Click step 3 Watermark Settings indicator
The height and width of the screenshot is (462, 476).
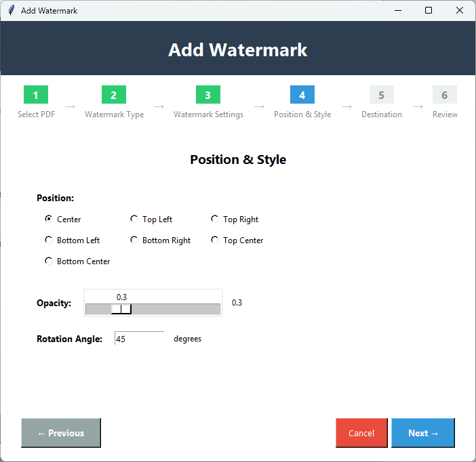(x=208, y=95)
